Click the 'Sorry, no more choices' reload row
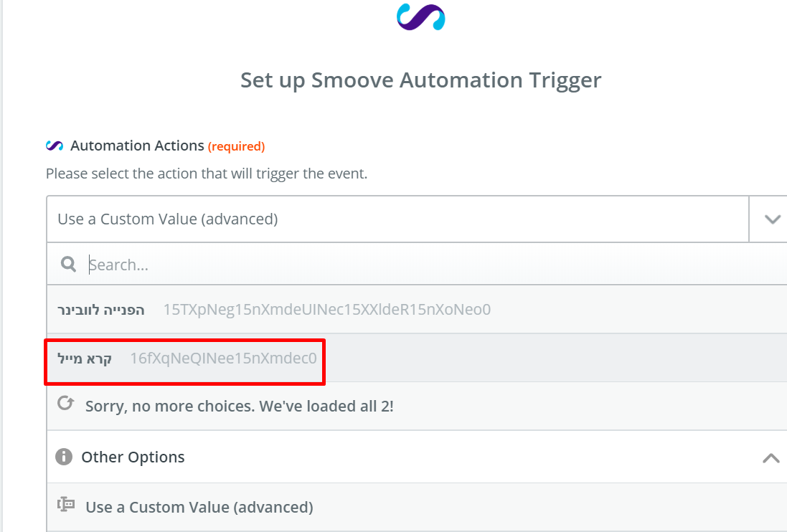The image size is (787, 532). 417,406
